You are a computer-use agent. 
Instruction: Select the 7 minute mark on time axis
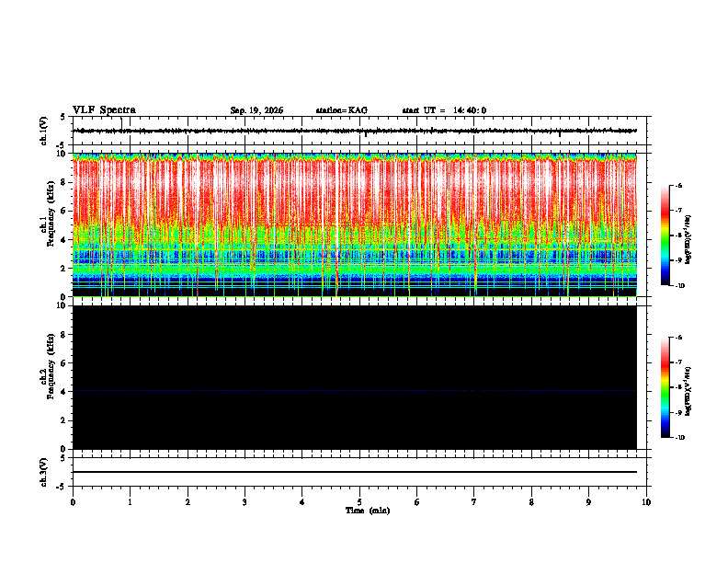click(x=474, y=502)
